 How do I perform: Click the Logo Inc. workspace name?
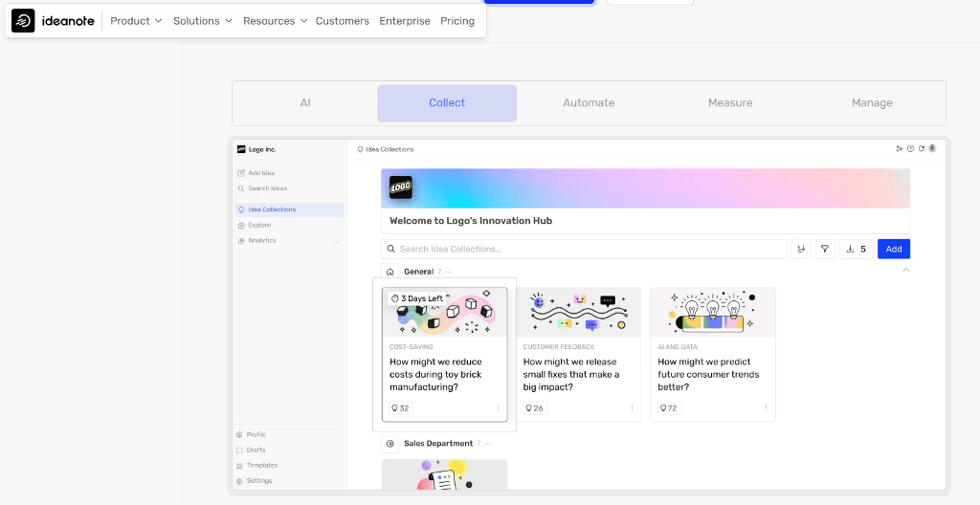262,149
